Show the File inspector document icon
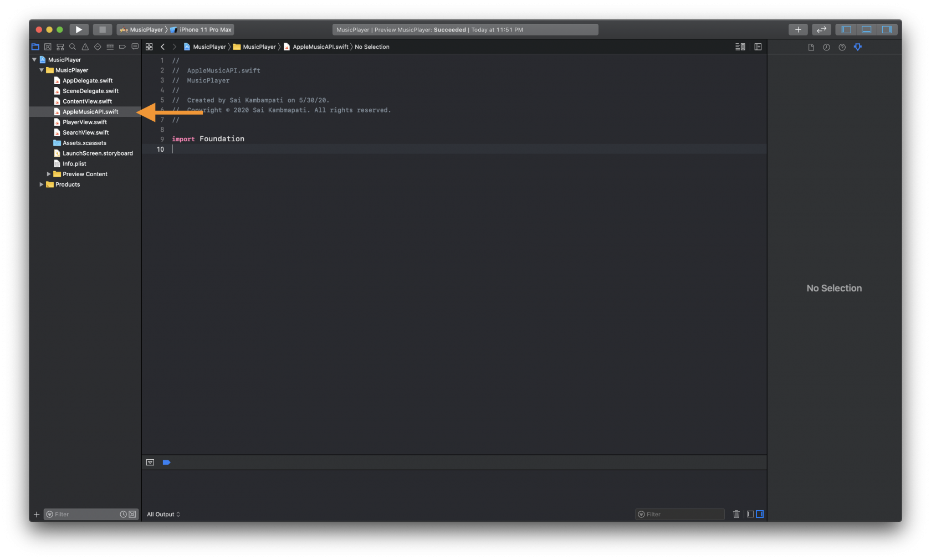This screenshot has height=560, width=931. coord(811,47)
